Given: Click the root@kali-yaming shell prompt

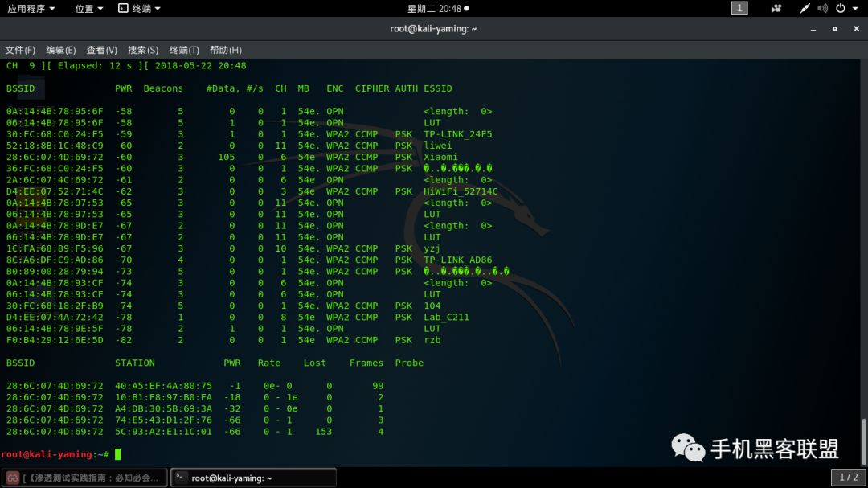Looking at the screenshot, I should [x=55, y=454].
